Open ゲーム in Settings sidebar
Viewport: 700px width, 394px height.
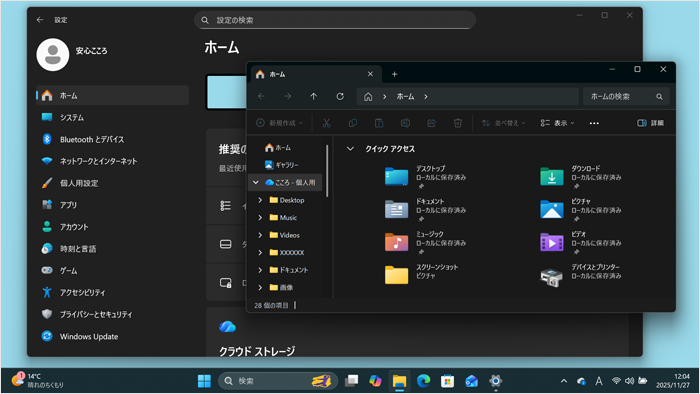coord(112,270)
